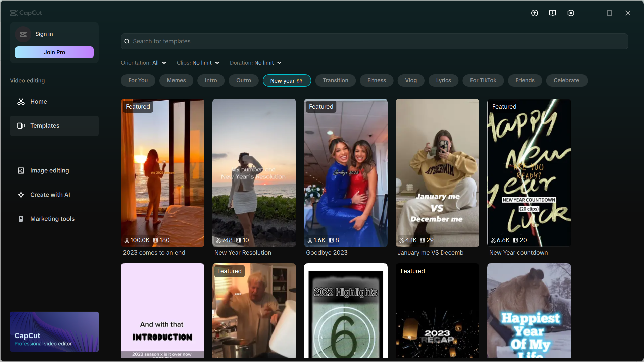Click the Marketing tools icon
Screen dimensions: 644x362
coord(21,219)
